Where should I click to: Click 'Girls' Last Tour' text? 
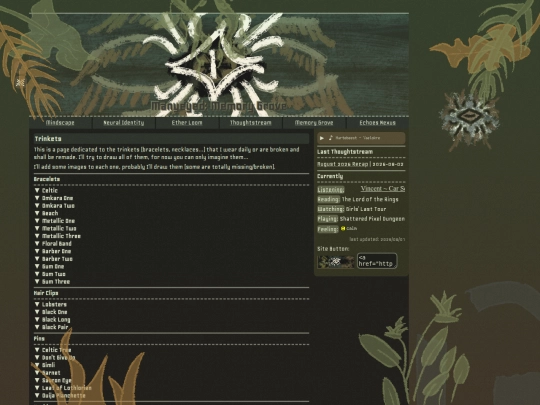tap(366, 209)
